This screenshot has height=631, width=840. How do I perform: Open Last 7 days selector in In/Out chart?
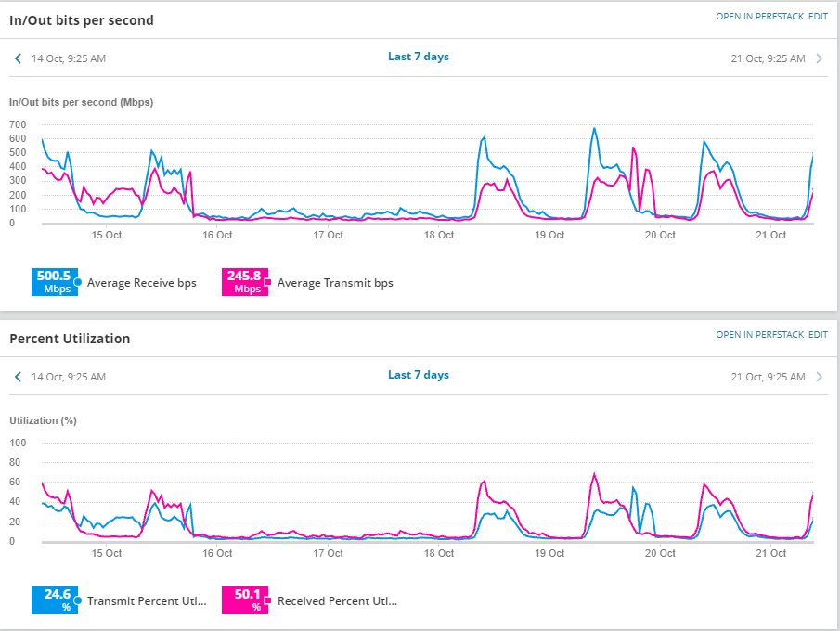point(419,57)
